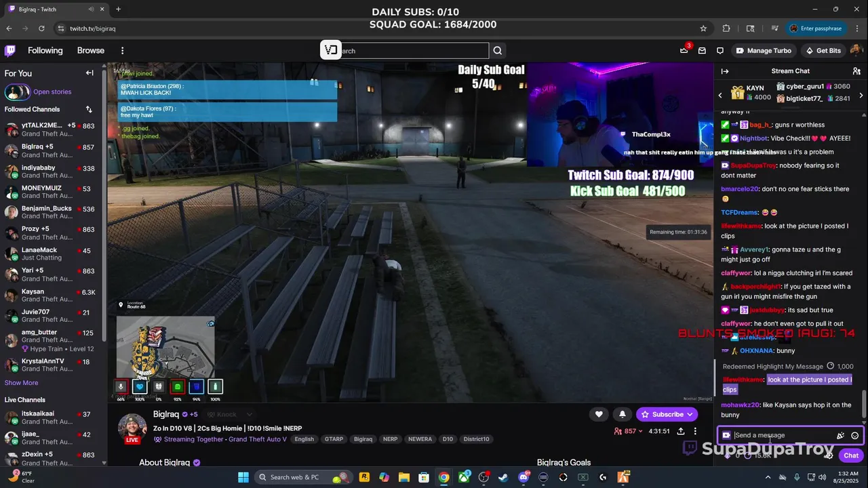The width and height of the screenshot is (868, 488).
Task: Open the Prime loot crown icon
Action: pos(684,51)
